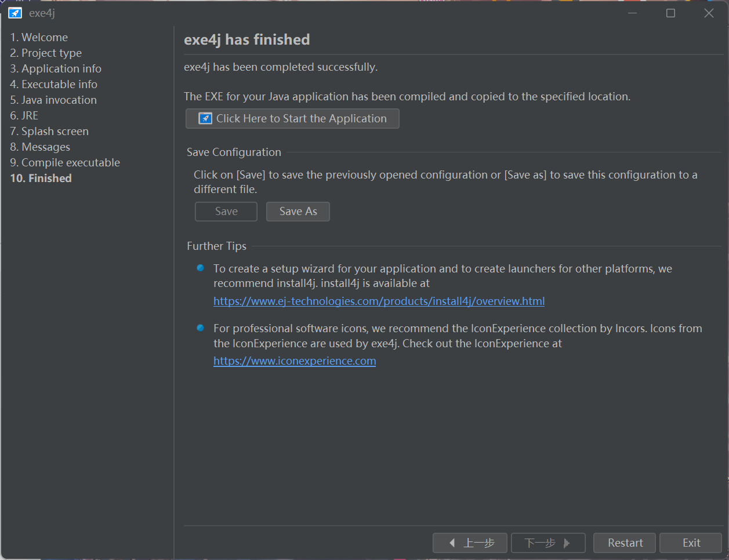This screenshot has width=729, height=560.
Task: Minimize the exe4j window
Action: 632,13
